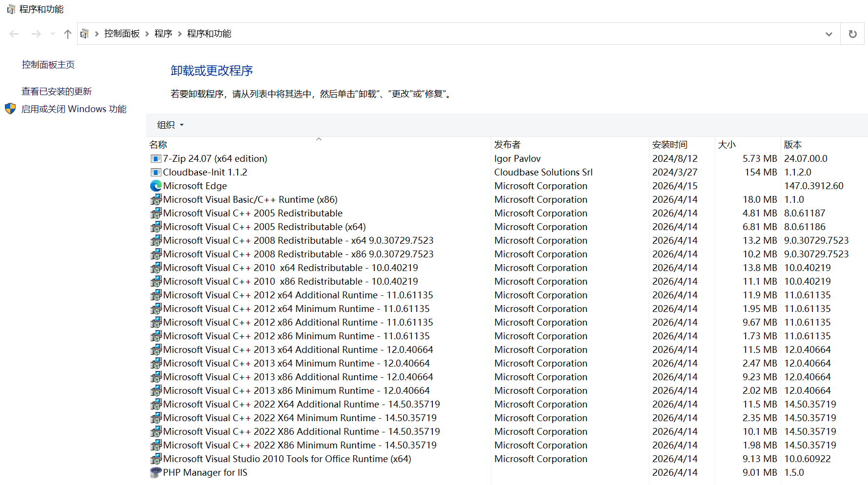Image resolution: width=868 pixels, height=485 pixels.
Task: Go up one level with the Up arrow
Action: tap(68, 34)
